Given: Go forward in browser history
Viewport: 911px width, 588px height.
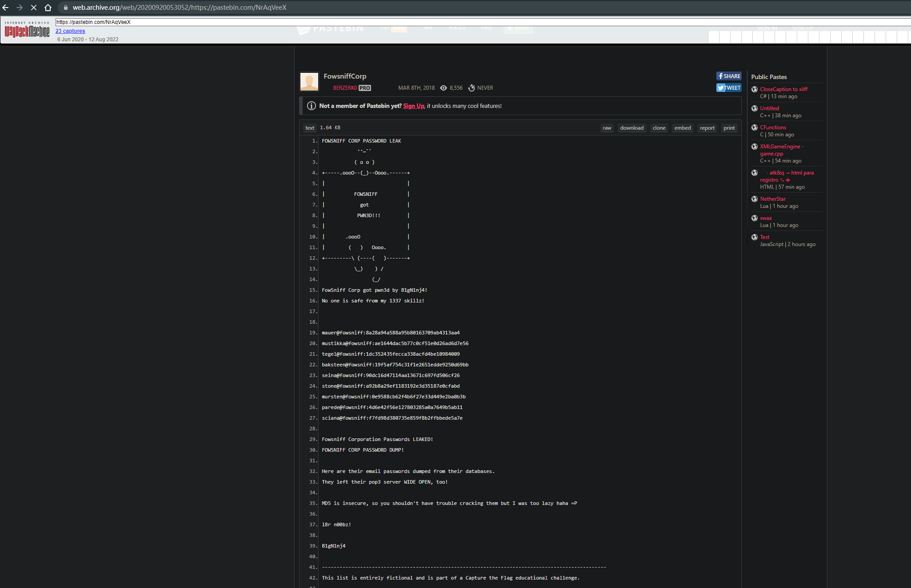Looking at the screenshot, I should (x=20, y=8).
